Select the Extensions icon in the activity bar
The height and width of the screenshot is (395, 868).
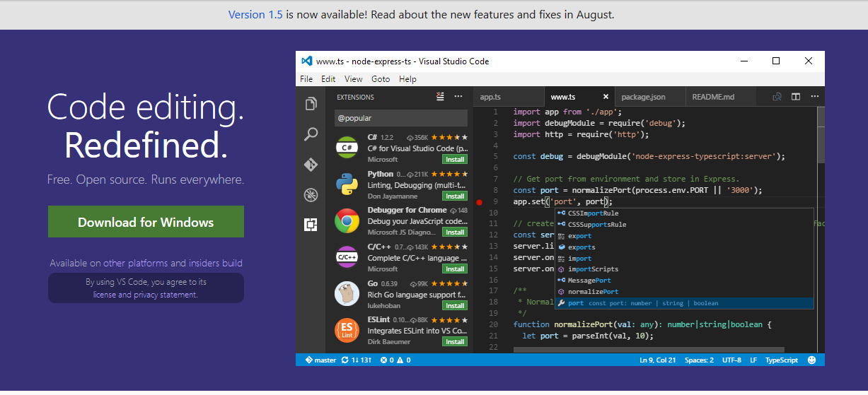pyautogui.click(x=311, y=225)
